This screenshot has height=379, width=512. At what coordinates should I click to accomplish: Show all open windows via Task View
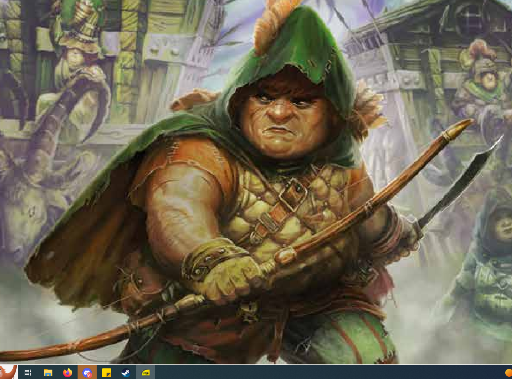(28, 372)
